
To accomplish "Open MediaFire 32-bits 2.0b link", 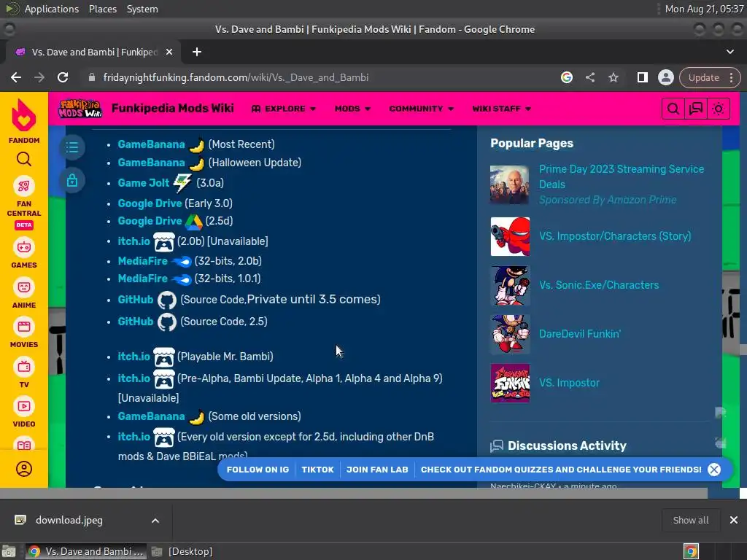I will pyautogui.click(x=142, y=261).
